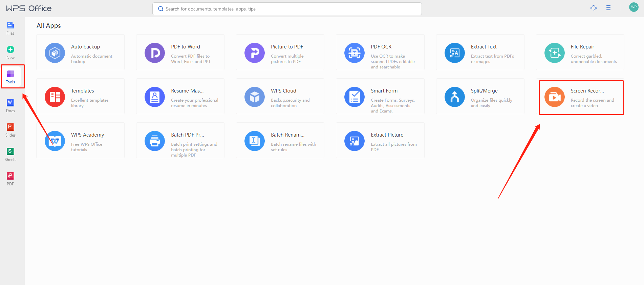
Task: Click the Smart Form app icon
Action: pos(355,97)
